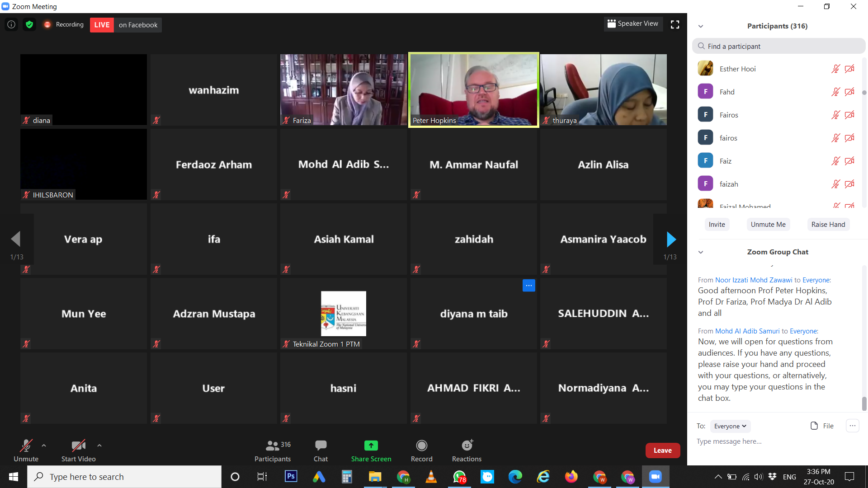Click the green encryption shield icon
The image size is (868, 488).
pyautogui.click(x=29, y=24)
